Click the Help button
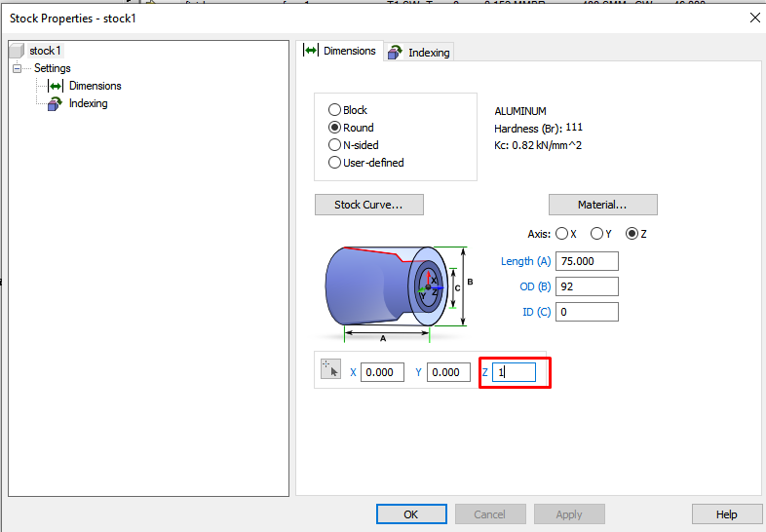 (x=726, y=514)
